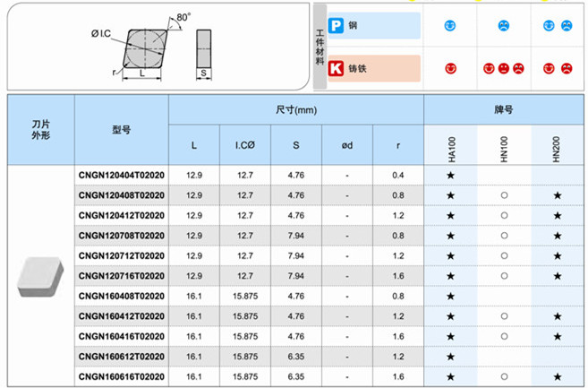Image resolution: width=588 pixels, height=388 pixels.
Task: Click the red neutral face in cast iron row
Action: 502,68
